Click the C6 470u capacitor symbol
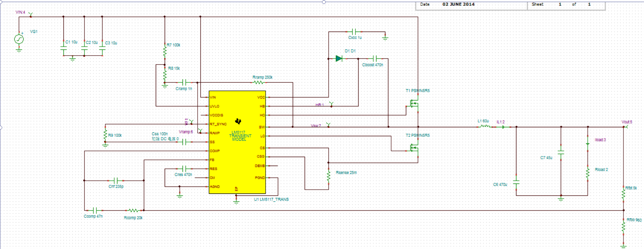Image resolution: width=644 pixels, height=249 pixels. tap(516, 182)
